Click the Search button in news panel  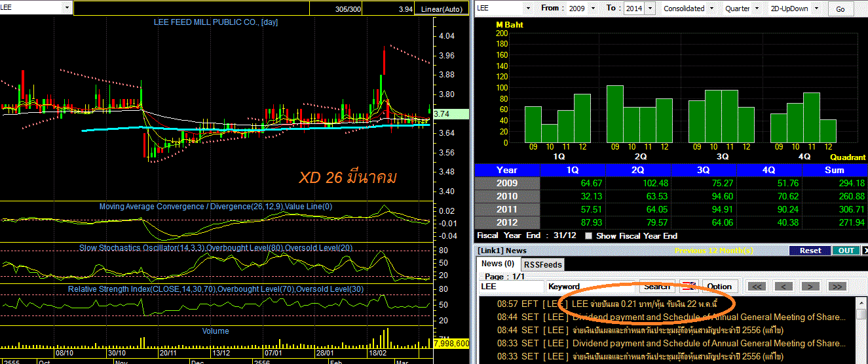click(x=657, y=287)
